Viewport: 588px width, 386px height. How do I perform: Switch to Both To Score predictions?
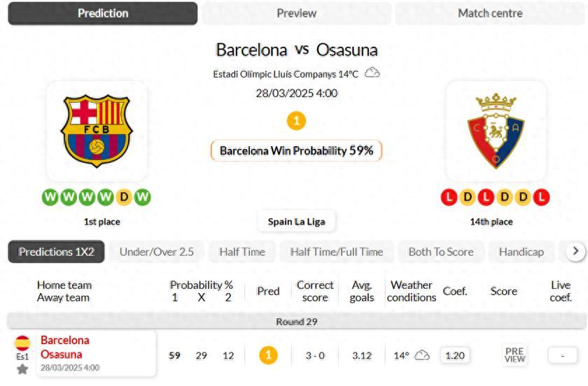click(441, 252)
